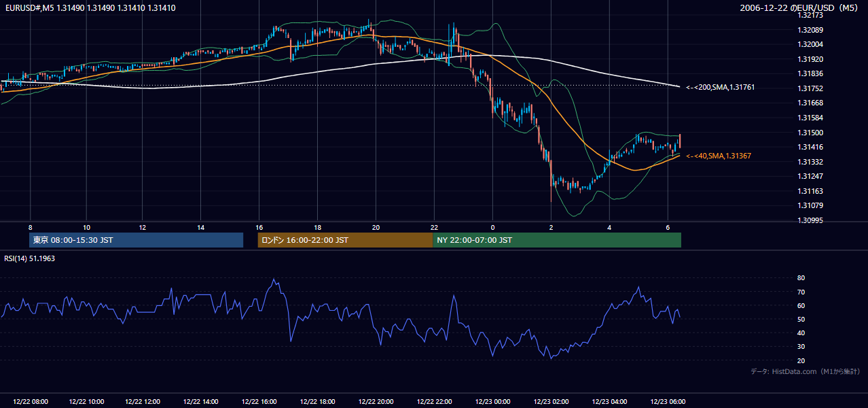
Task: Click the 40 SMA label 1.31367
Action: click(719, 156)
